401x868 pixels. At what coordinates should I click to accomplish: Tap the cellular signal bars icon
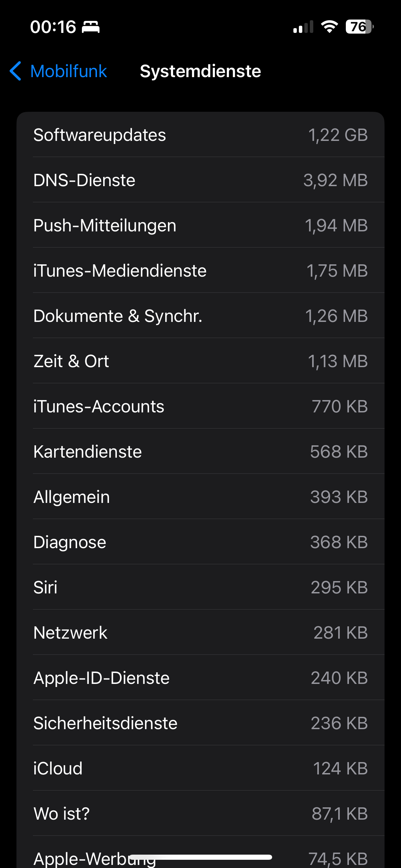click(x=303, y=27)
